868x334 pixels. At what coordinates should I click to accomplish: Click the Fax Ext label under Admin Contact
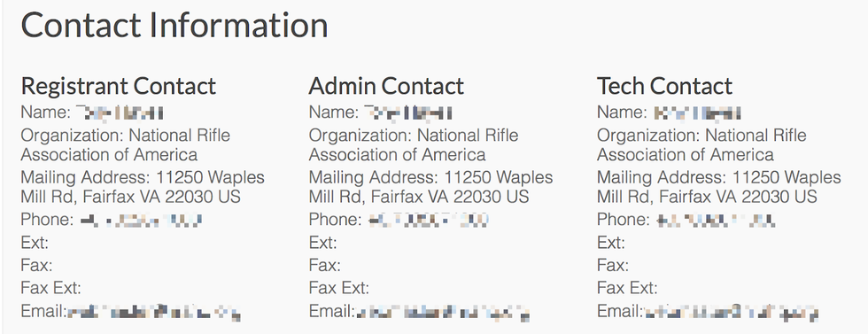point(339,288)
